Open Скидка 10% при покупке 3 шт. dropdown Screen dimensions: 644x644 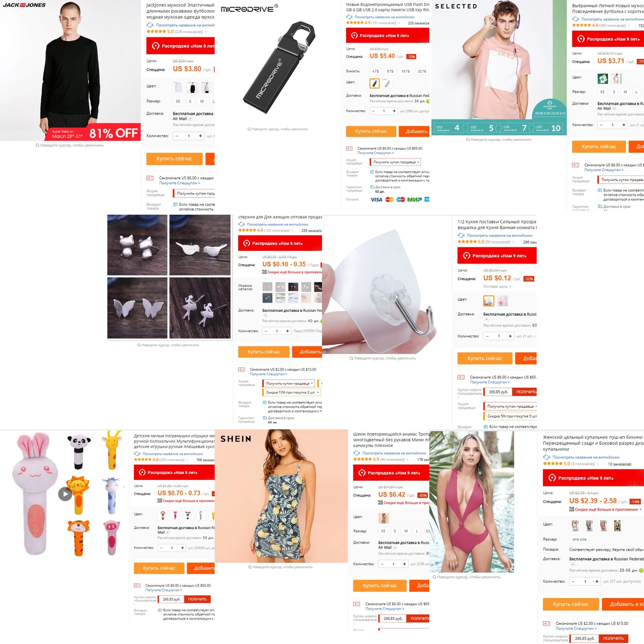292,392
